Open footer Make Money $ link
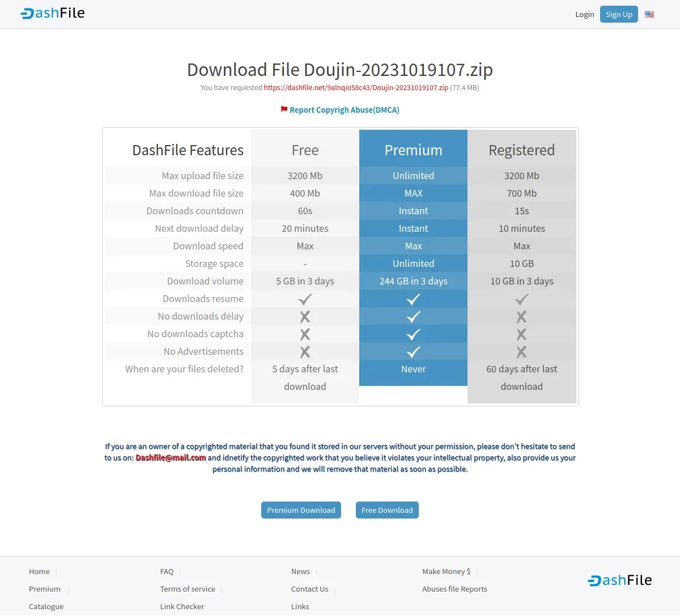The width and height of the screenshot is (680, 616). [x=447, y=571]
